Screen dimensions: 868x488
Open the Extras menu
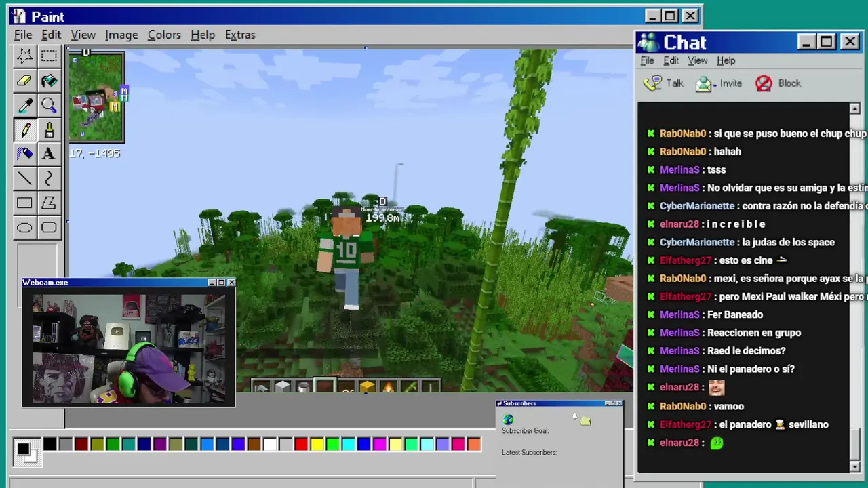[x=240, y=35]
